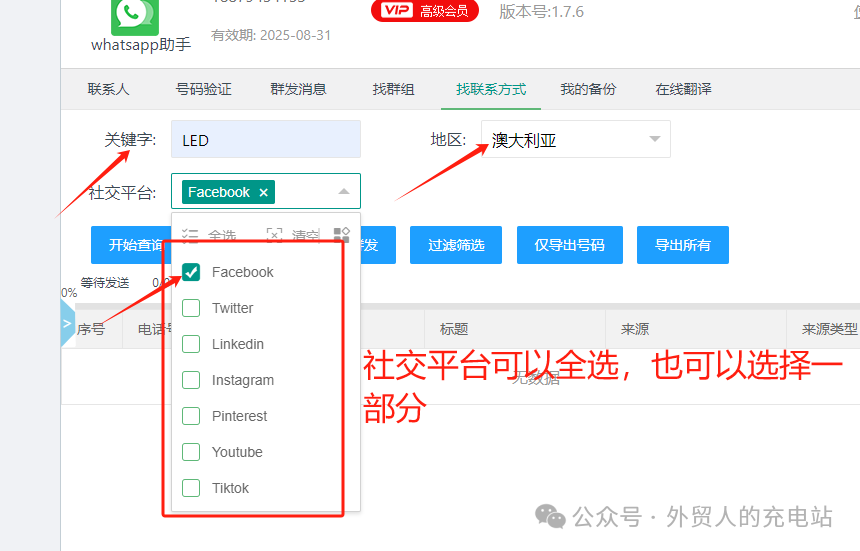
Task: Open the 地区 澳大利亚 dropdown
Action: pyautogui.click(x=576, y=139)
